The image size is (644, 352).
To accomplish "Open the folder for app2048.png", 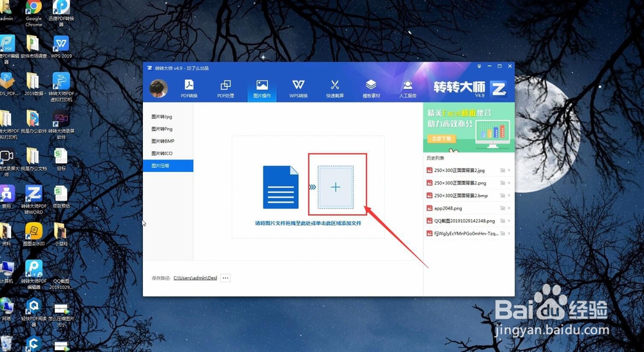I will [502, 208].
